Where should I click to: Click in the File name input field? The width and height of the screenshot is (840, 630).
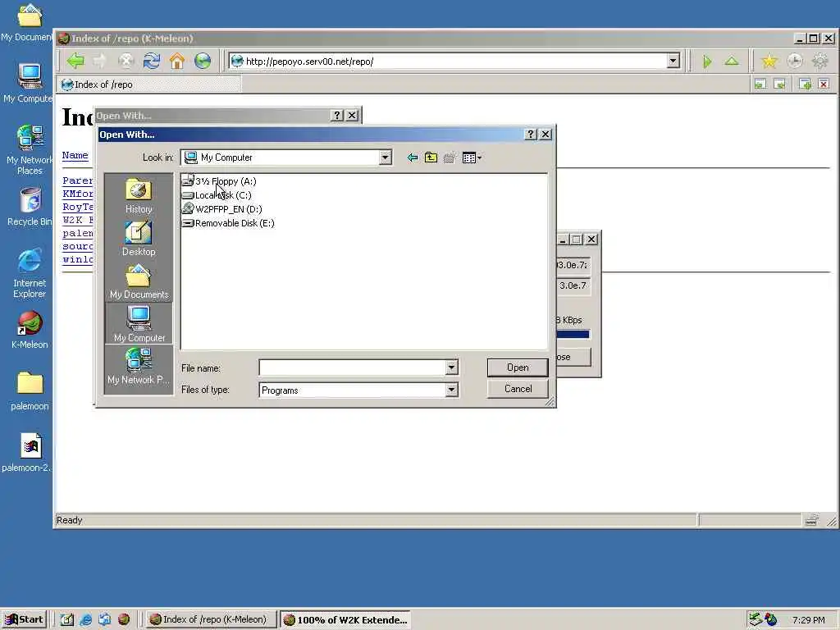pyautogui.click(x=353, y=367)
